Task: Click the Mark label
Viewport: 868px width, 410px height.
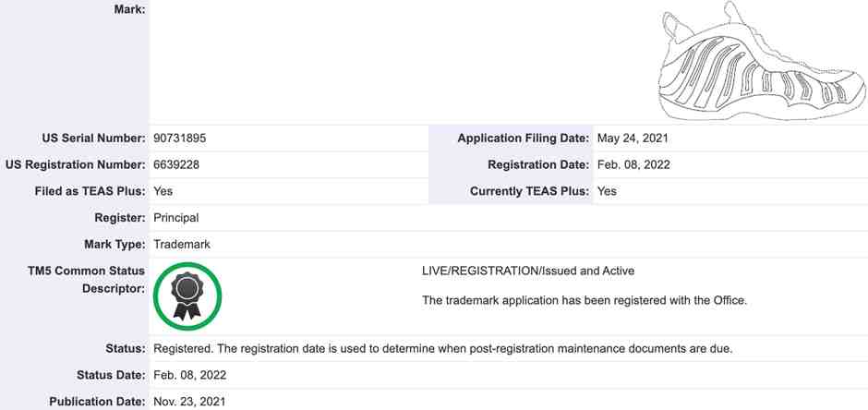Action: pos(130,9)
